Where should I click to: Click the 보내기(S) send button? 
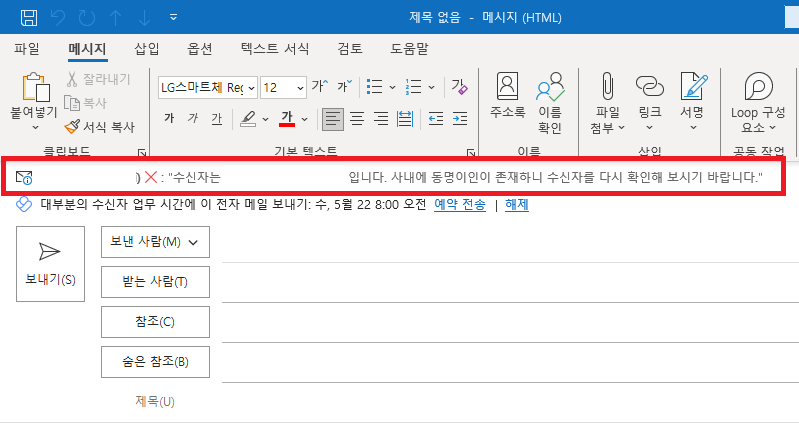coord(50,264)
